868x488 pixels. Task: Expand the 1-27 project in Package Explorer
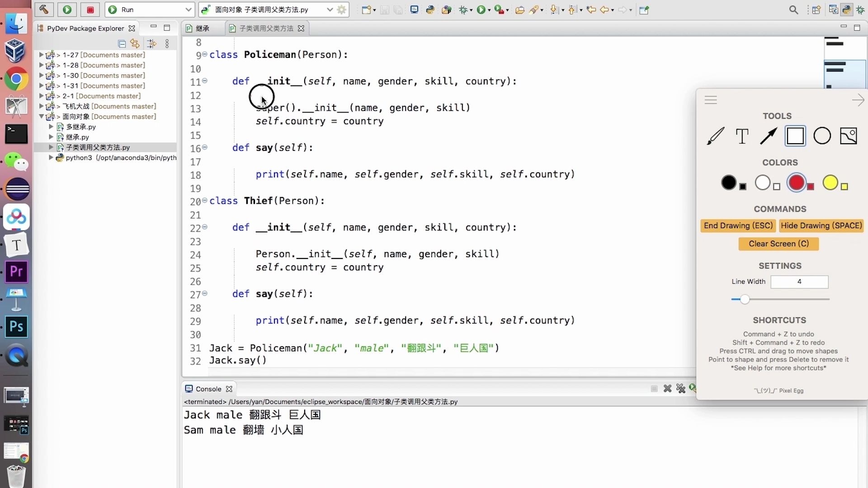click(x=41, y=55)
